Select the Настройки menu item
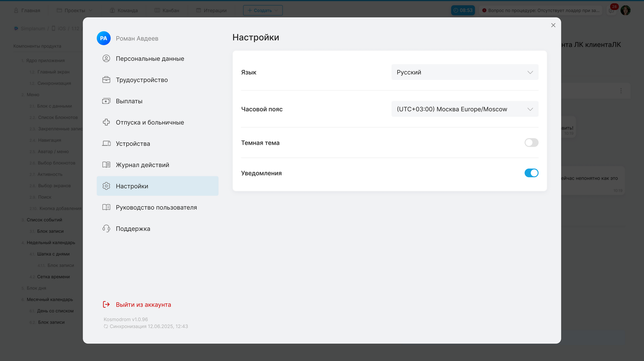This screenshot has height=361, width=644. click(158, 186)
